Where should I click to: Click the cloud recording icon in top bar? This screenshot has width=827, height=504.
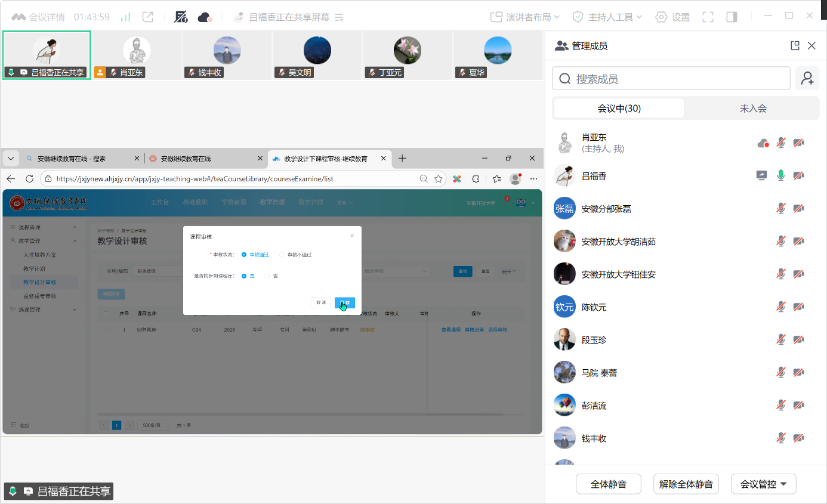coord(205,17)
